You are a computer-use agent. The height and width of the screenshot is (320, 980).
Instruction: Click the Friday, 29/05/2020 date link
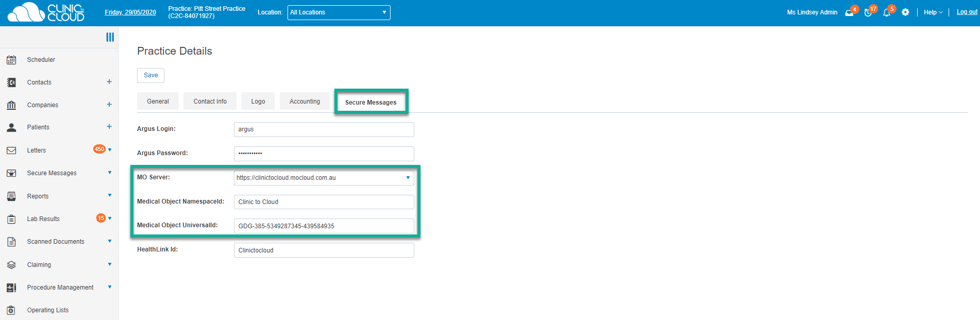tap(130, 12)
